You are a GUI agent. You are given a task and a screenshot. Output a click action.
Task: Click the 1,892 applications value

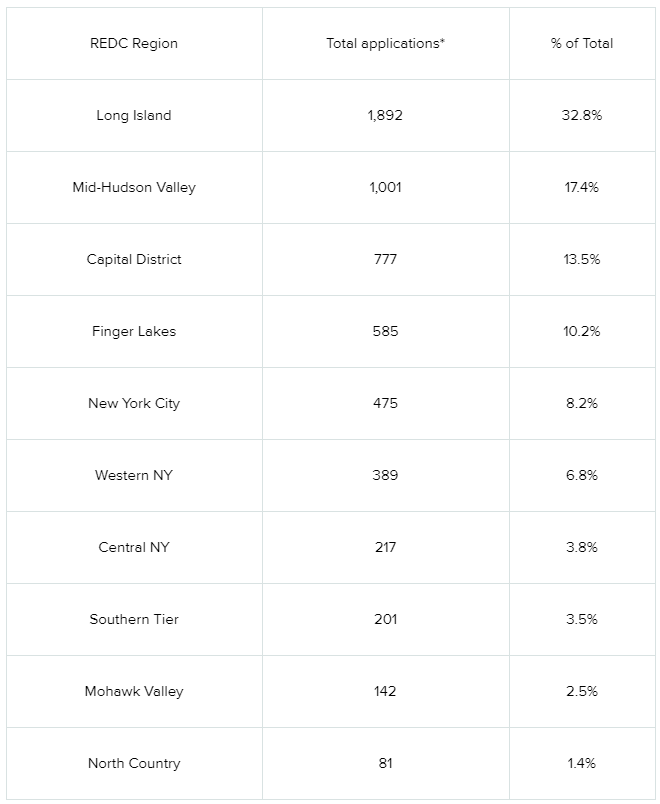click(x=386, y=115)
